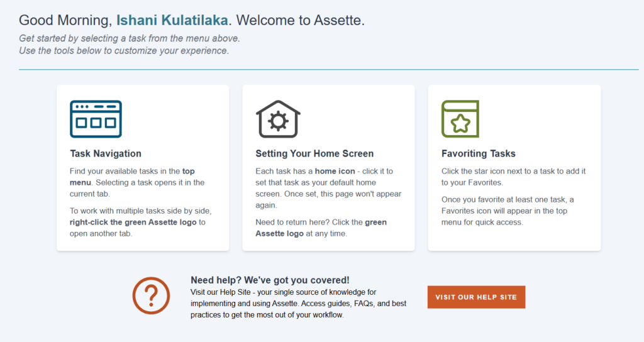Click the bold "home icon" text
This screenshot has width=644, height=342.
click(x=335, y=171)
